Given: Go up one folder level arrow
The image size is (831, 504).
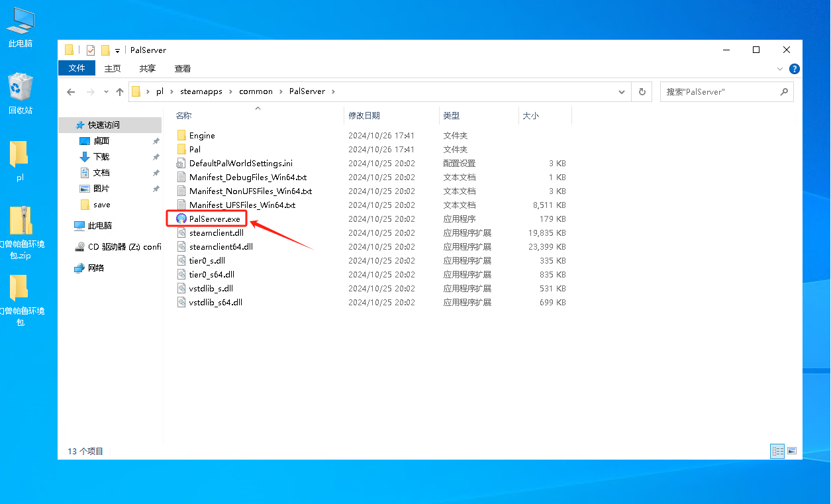Looking at the screenshot, I should coord(120,92).
